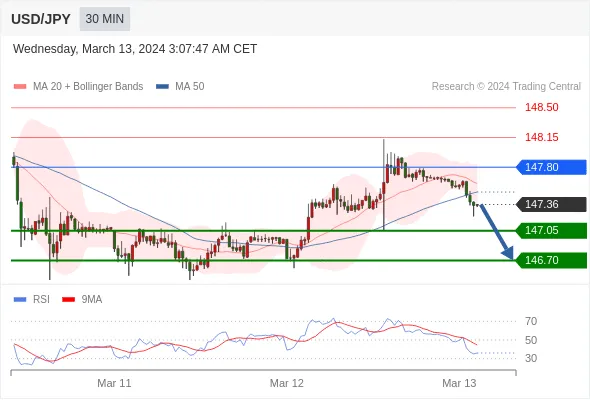Viewport: 590px width, 400px height.
Task: Click the RSI 70 level label
Action: point(531,321)
